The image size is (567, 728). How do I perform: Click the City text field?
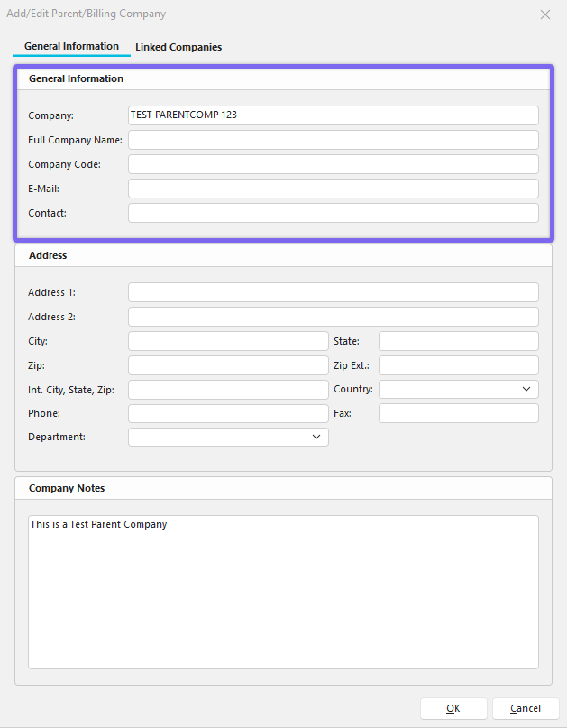point(228,341)
